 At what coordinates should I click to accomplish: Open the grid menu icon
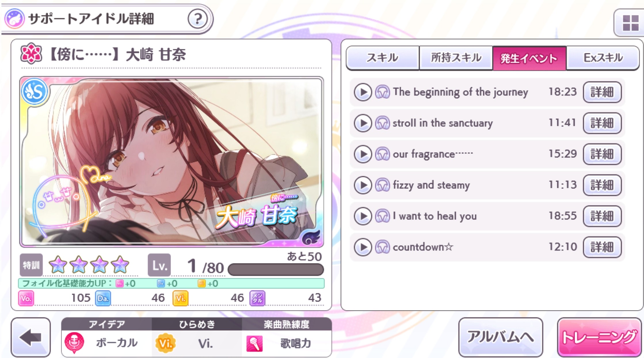(630, 23)
